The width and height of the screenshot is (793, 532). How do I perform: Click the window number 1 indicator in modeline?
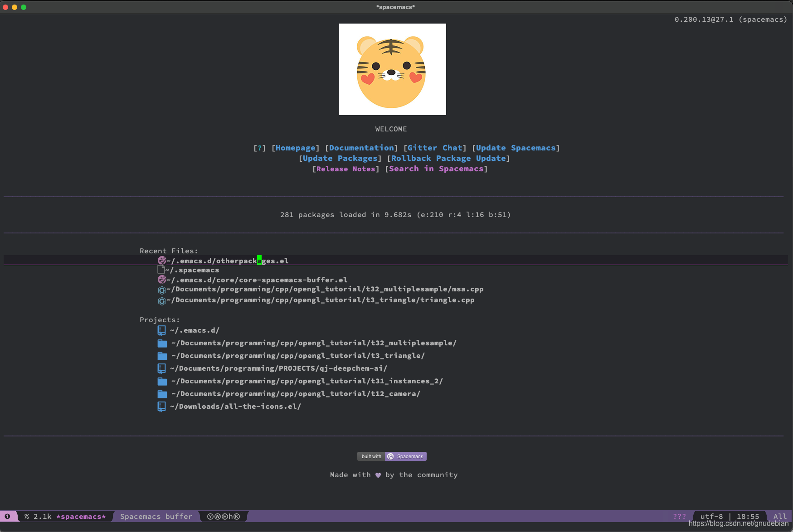[x=8, y=516]
